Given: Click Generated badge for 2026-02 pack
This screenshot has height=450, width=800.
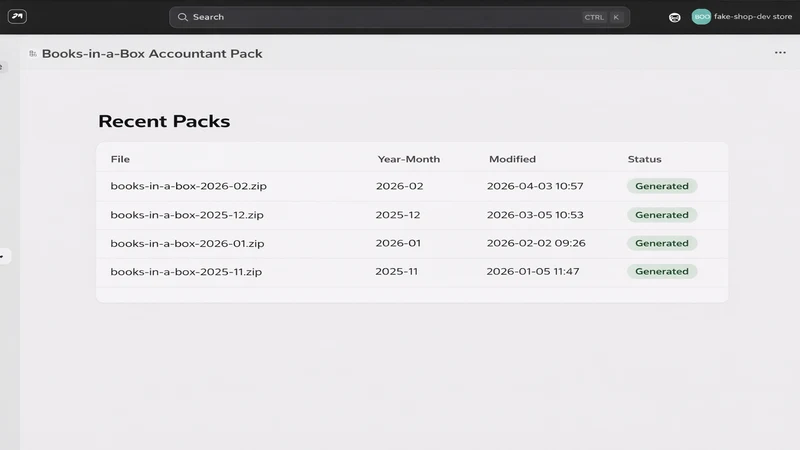Looking at the screenshot, I should tap(662, 186).
